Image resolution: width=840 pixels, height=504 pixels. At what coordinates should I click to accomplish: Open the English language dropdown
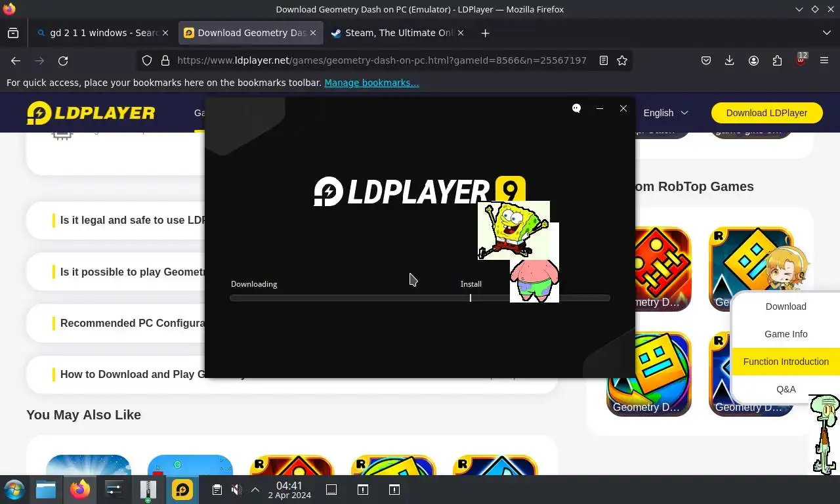click(665, 113)
